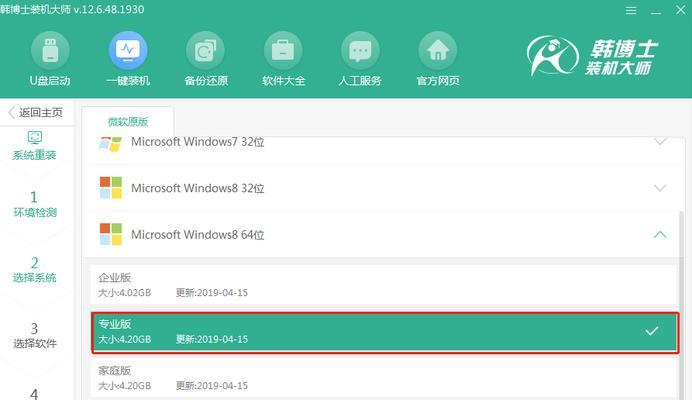
Task: Click Microsoft Windows8 64位 title text
Action: point(197,234)
